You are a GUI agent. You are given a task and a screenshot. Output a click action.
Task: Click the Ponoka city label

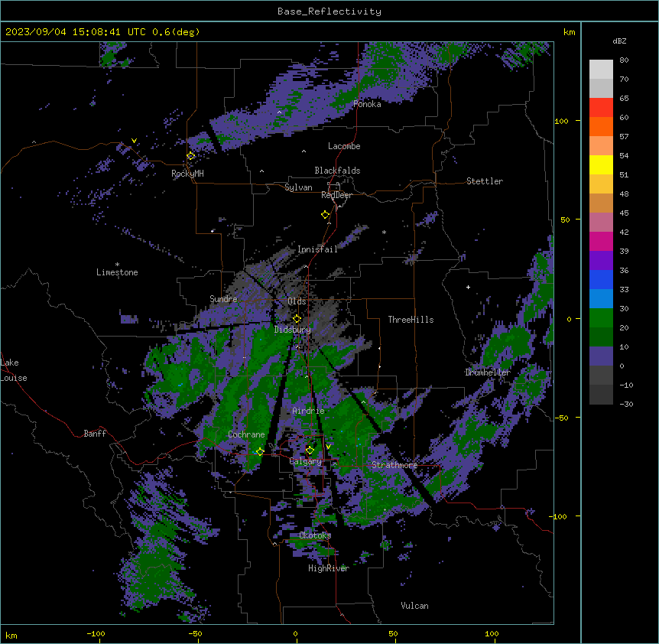pos(367,104)
